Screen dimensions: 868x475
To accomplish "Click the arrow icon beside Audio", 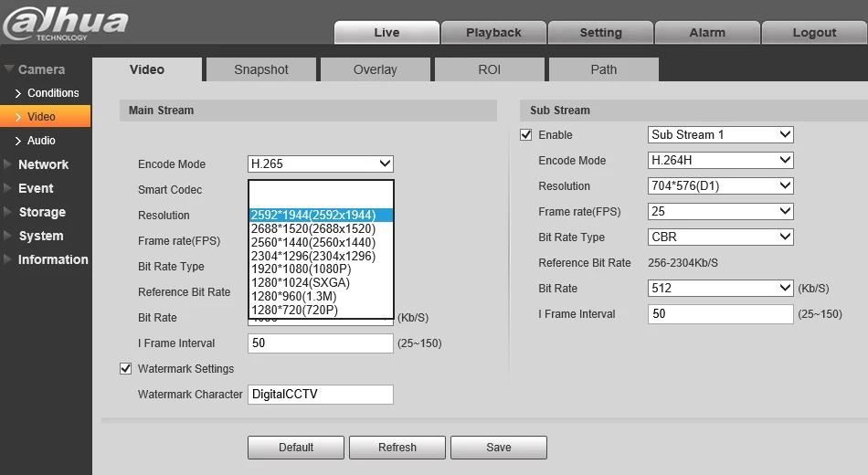I will click(x=18, y=141).
